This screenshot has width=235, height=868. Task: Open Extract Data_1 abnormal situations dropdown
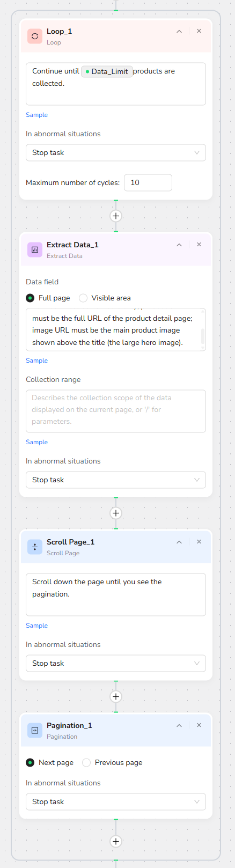(116, 480)
